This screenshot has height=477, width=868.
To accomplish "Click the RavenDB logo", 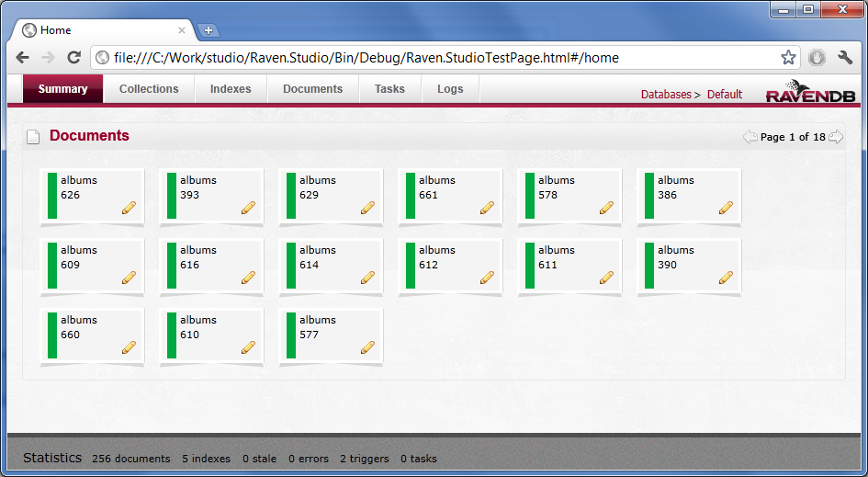I will (810, 92).
